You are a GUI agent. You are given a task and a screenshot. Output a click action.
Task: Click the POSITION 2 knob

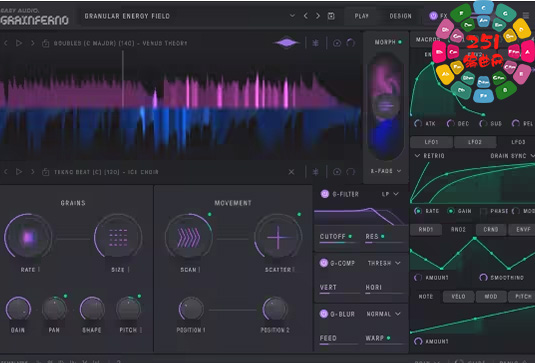(275, 309)
